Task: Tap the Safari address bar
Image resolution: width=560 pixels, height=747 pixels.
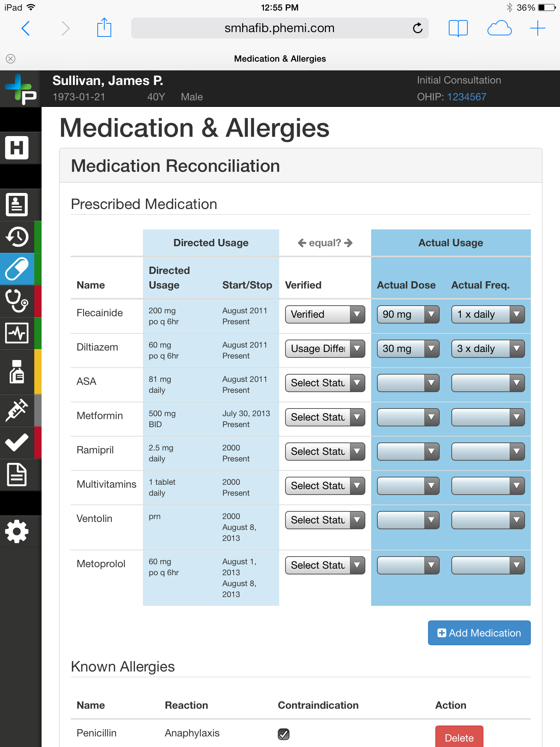Action: 280,28
